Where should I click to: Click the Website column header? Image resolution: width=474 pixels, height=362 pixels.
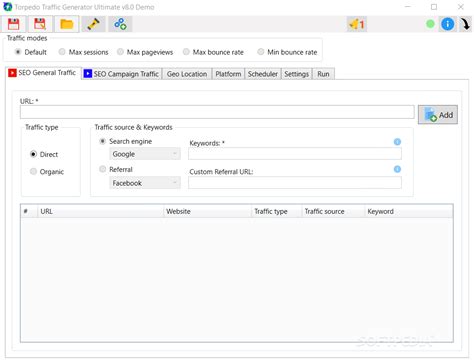click(x=207, y=211)
